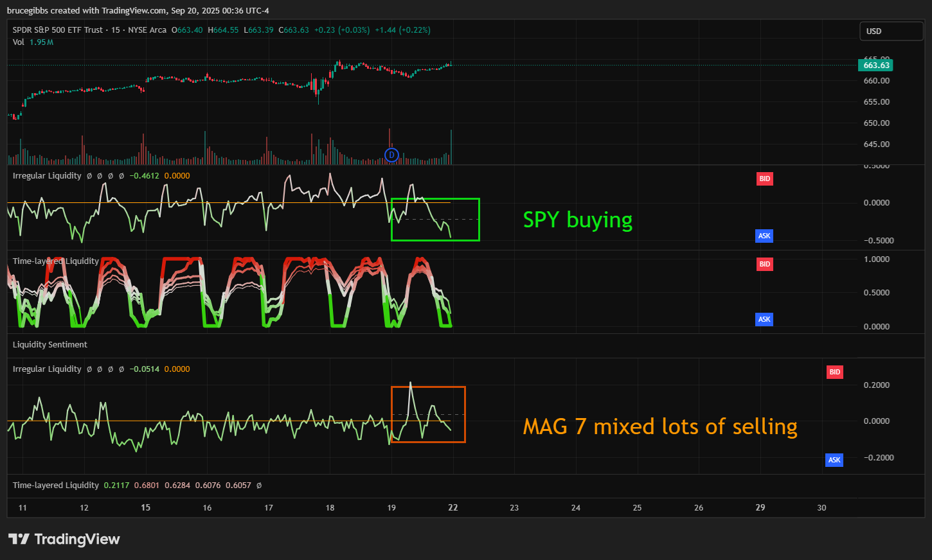The height and width of the screenshot is (560, 932).
Task: Click date 15 on time axis
Action: (x=146, y=507)
